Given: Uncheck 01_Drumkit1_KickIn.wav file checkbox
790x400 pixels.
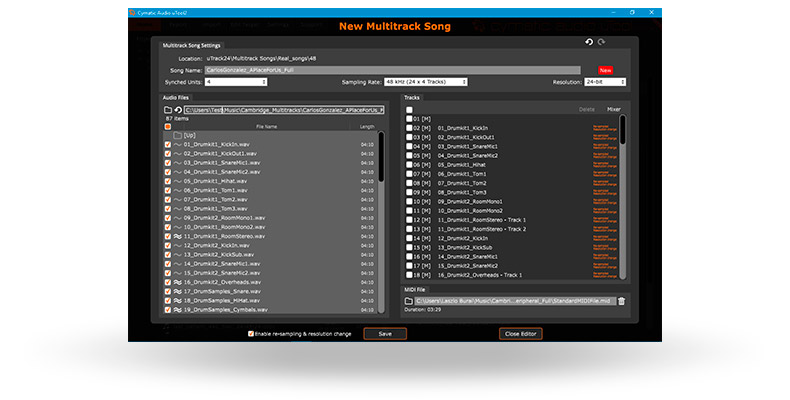Looking at the screenshot, I should pyautogui.click(x=168, y=145).
